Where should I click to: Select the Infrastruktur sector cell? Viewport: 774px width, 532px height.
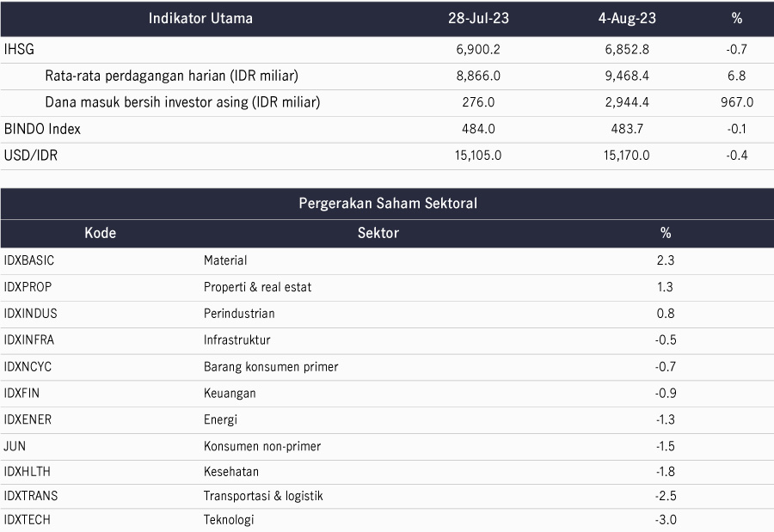point(237,340)
